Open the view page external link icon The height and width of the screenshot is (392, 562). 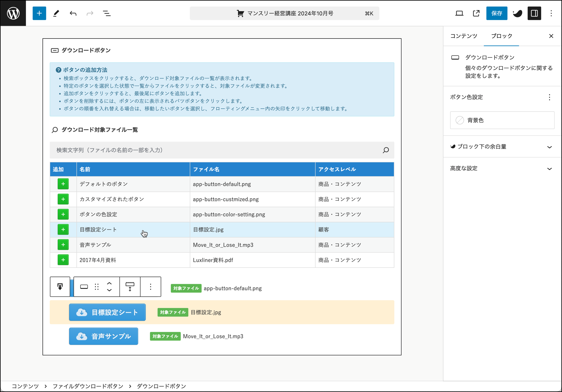pos(476,13)
